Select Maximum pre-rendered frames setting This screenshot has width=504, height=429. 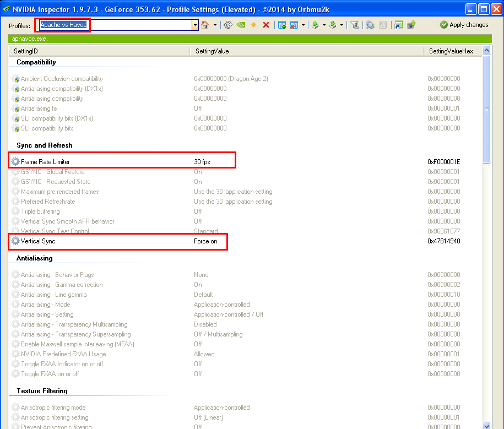60,192
